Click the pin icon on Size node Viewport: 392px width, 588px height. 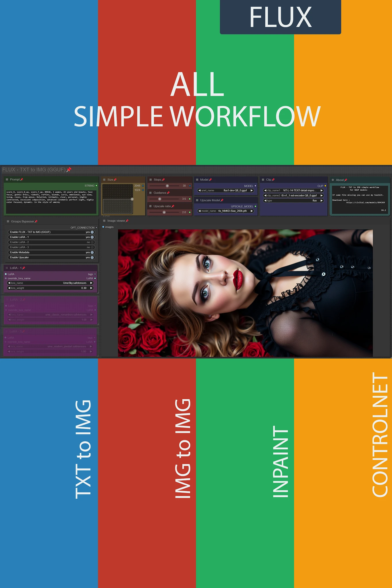click(x=115, y=180)
